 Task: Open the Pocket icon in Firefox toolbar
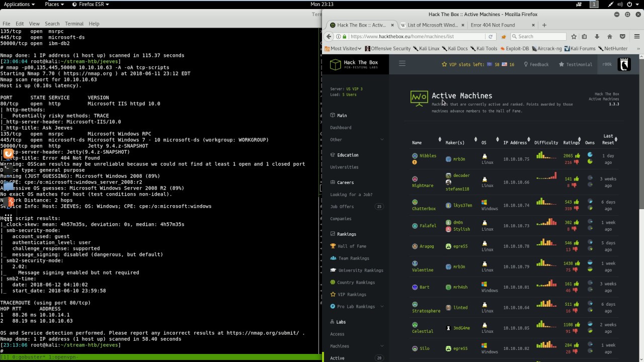[622, 36]
